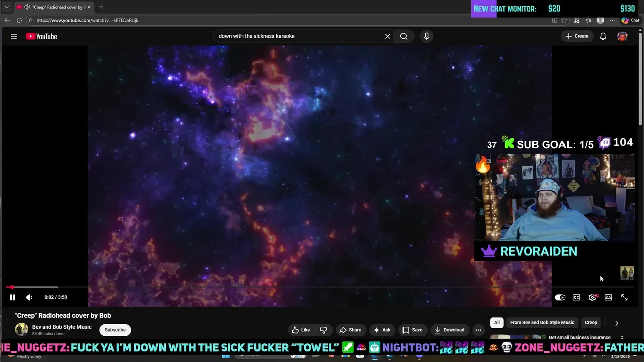The image size is (644, 362).
Task: Open the tab list dropdown arrow
Action: (x=7, y=7)
